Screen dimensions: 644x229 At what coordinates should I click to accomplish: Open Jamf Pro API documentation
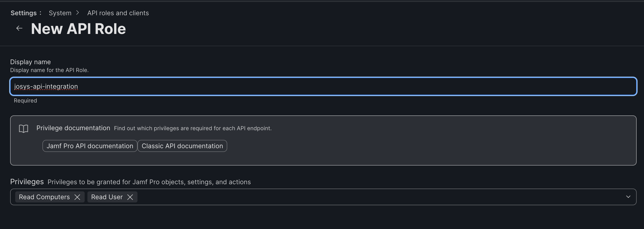coord(90,146)
